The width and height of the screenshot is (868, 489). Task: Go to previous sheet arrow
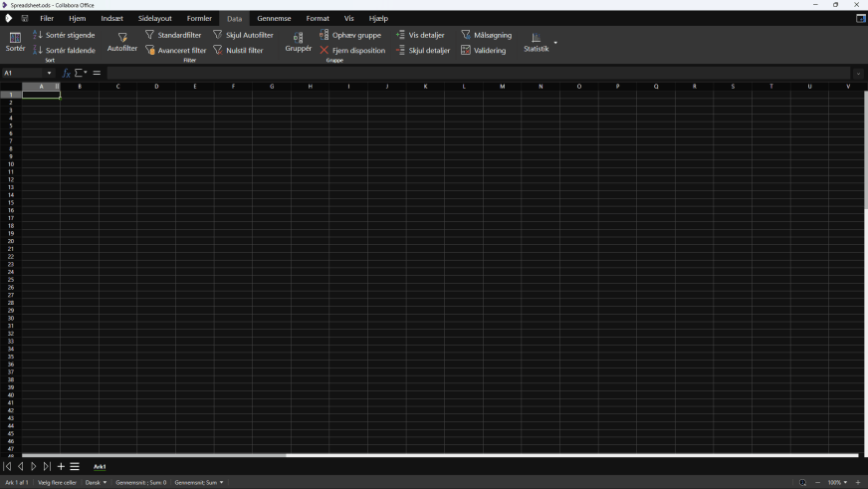[21, 466]
